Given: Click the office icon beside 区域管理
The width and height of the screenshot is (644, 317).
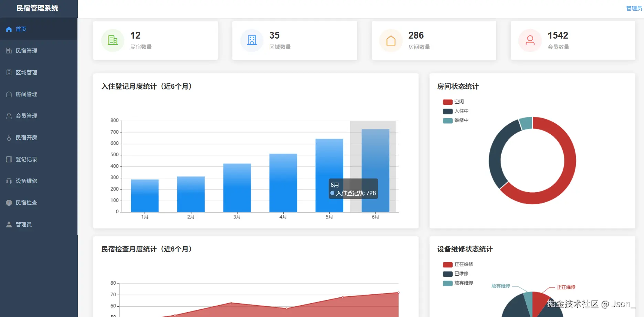Looking at the screenshot, I should pos(9,73).
